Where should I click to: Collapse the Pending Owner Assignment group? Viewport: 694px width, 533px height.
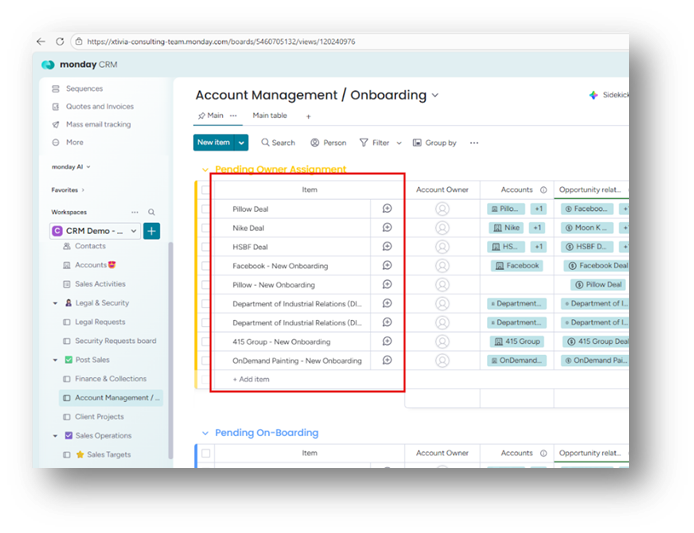coord(206,170)
